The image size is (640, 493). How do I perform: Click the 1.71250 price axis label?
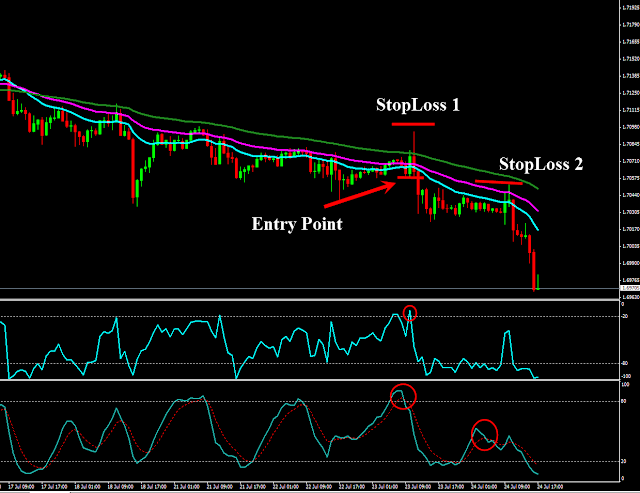(631, 93)
